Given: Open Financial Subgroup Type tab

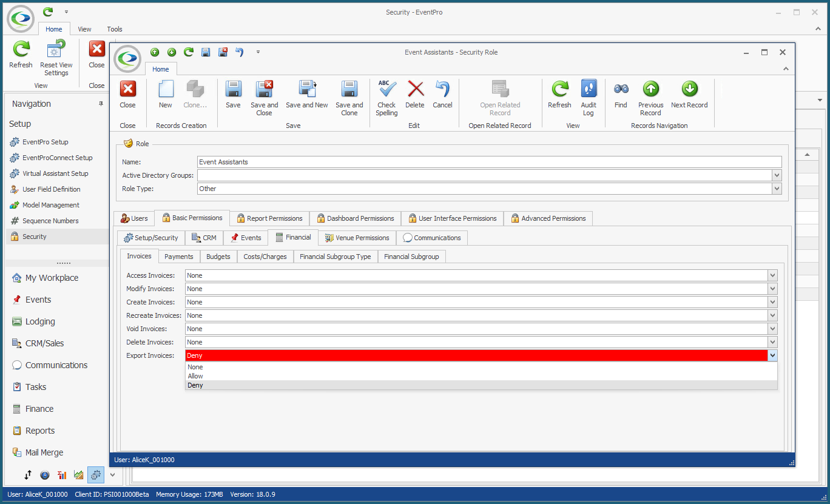Looking at the screenshot, I should click(x=336, y=257).
